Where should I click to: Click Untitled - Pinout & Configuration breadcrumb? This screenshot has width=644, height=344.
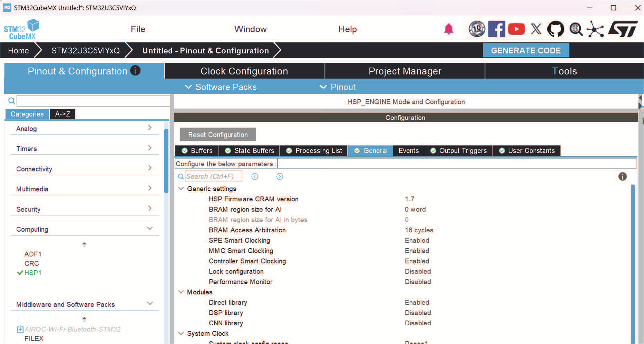point(206,51)
